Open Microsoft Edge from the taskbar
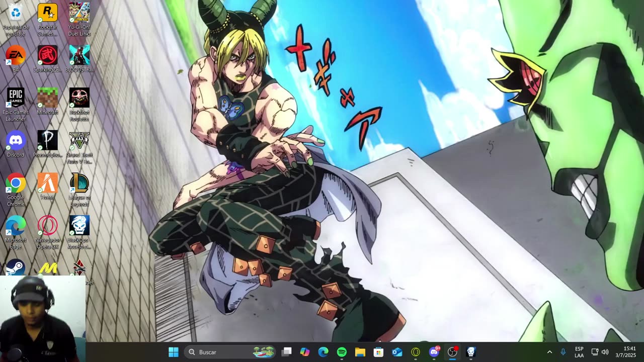Screen dimensions: 644x362 point(323,352)
